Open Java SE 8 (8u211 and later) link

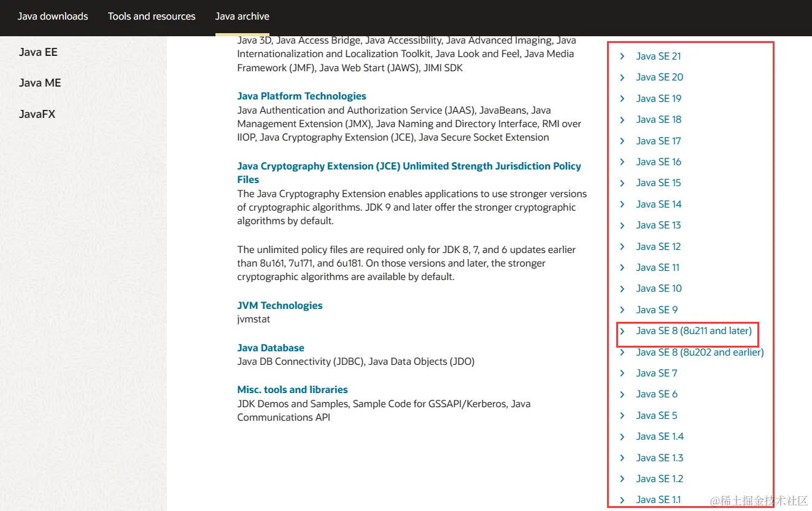coord(694,331)
